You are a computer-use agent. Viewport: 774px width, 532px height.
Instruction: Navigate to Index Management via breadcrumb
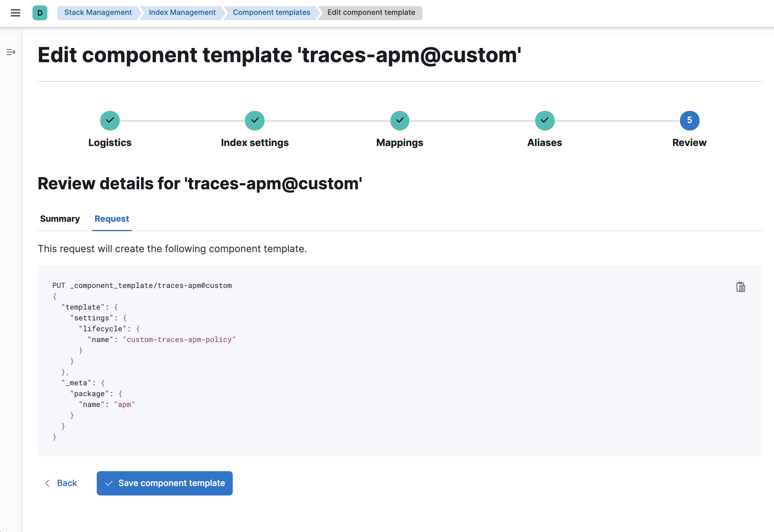tap(182, 12)
